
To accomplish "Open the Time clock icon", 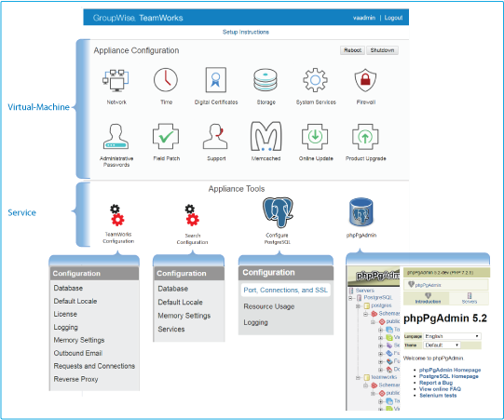I will click(x=166, y=80).
